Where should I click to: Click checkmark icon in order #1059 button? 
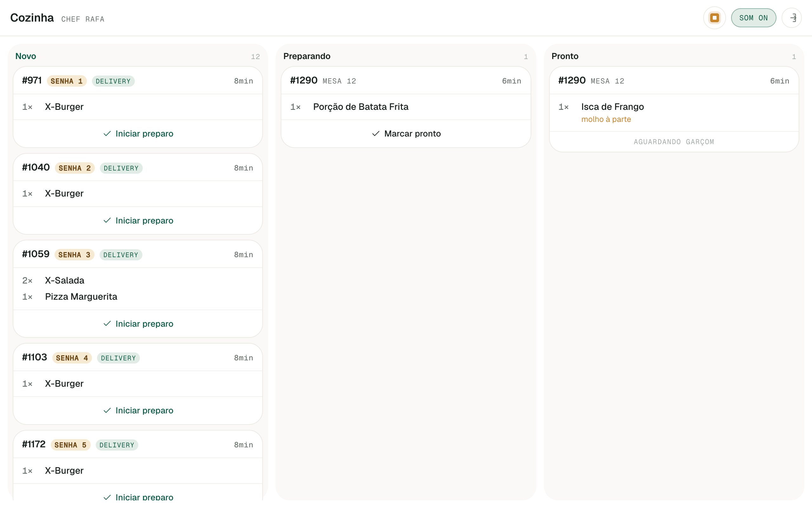pos(107,324)
